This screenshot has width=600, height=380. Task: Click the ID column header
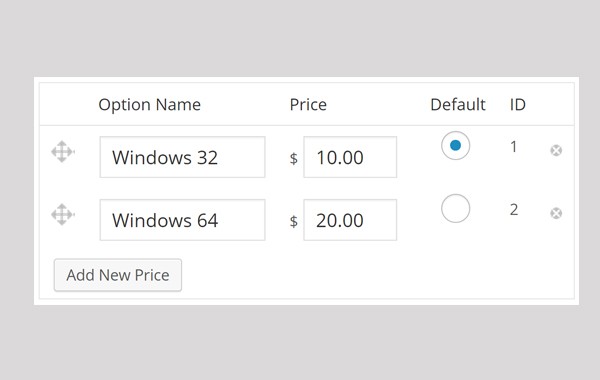point(518,104)
